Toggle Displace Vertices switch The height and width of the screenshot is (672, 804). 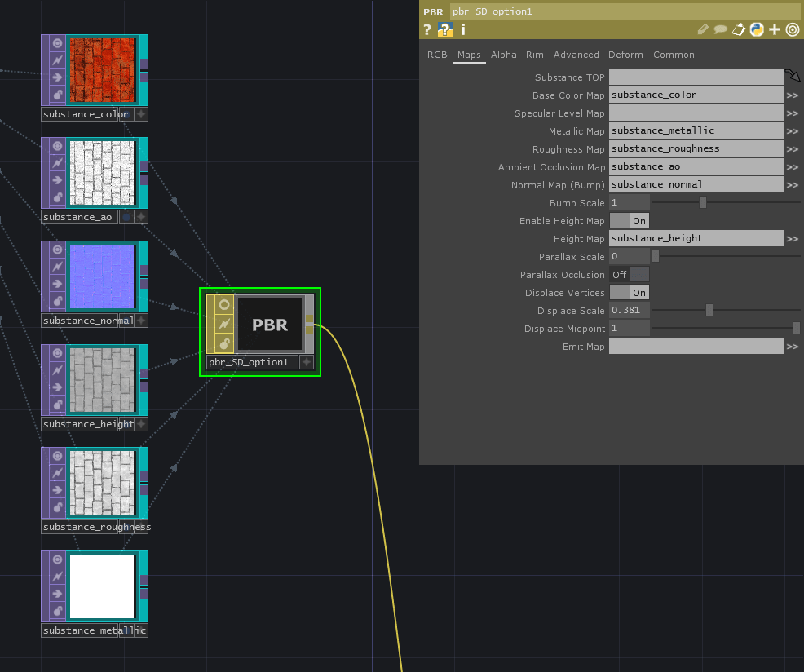[630, 293]
